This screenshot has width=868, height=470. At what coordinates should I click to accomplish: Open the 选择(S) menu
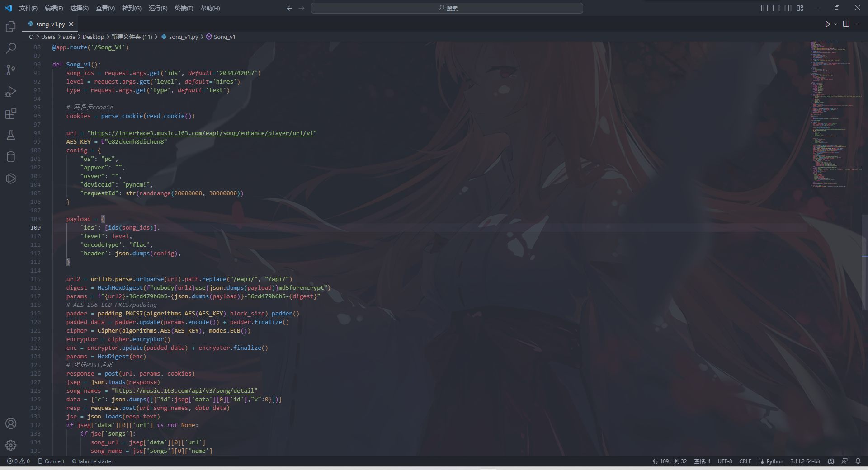pos(79,8)
